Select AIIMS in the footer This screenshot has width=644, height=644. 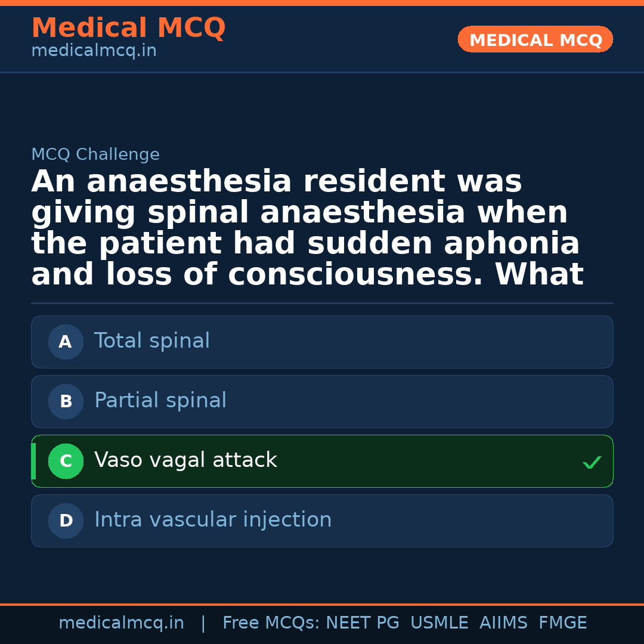[x=503, y=623]
